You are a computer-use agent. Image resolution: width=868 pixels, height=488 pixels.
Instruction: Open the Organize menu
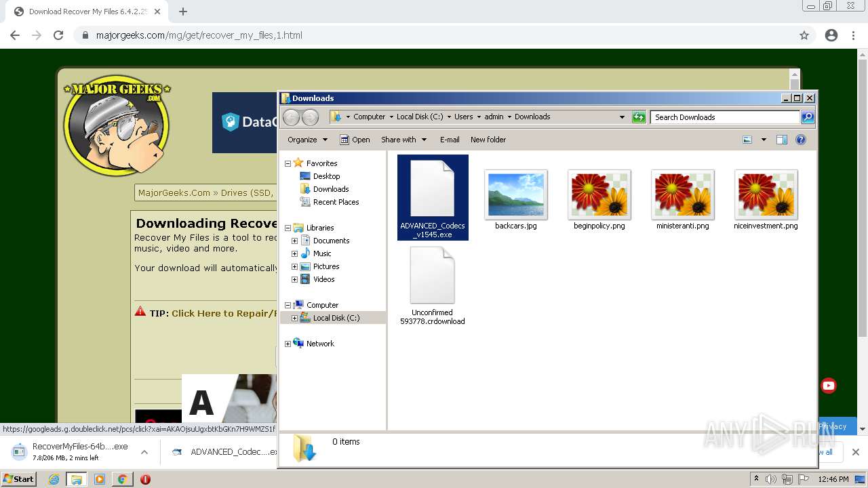(x=307, y=140)
